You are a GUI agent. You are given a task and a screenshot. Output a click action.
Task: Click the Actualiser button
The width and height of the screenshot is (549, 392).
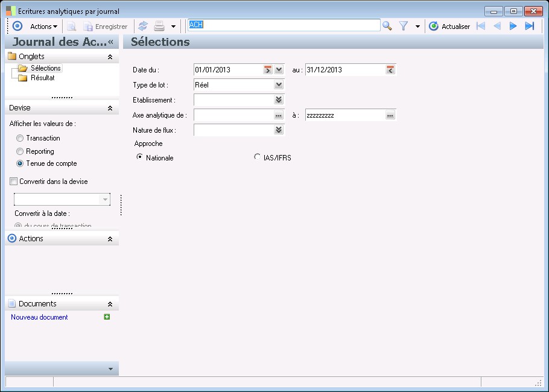click(449, 27)
